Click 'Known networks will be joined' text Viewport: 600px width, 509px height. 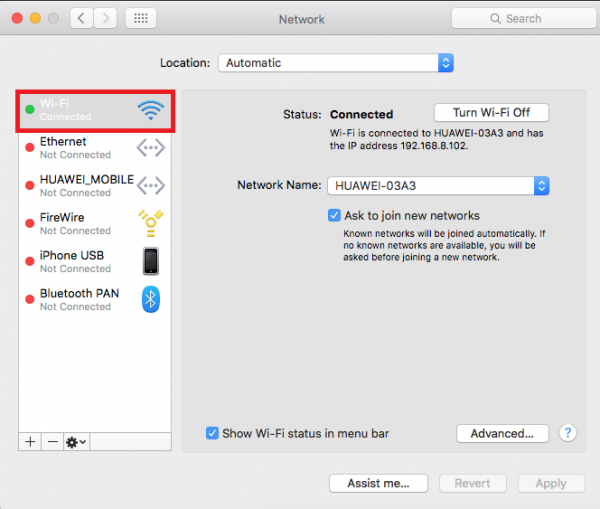(409, 233)
